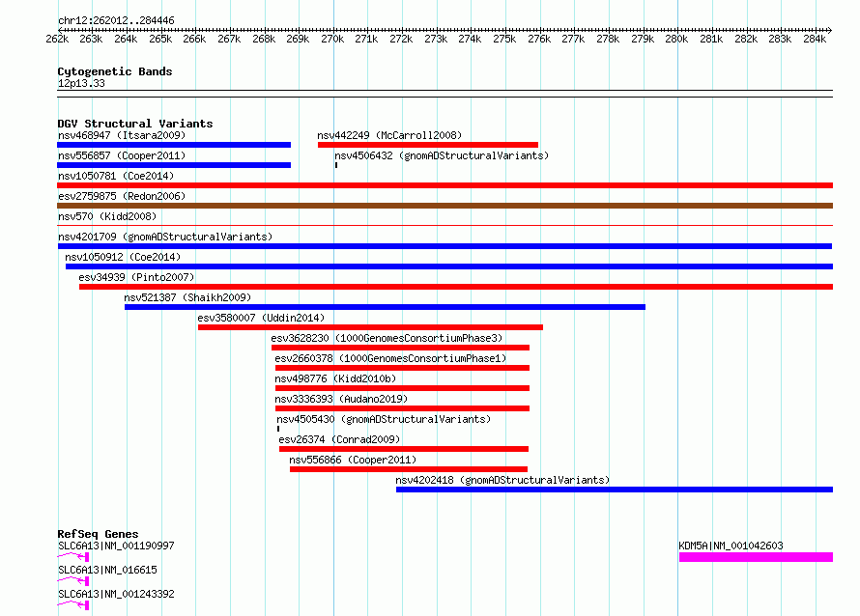860x616 pixels.
Task: Click the nsv3336393 (Audano2019) label
Action: [341, 399]
